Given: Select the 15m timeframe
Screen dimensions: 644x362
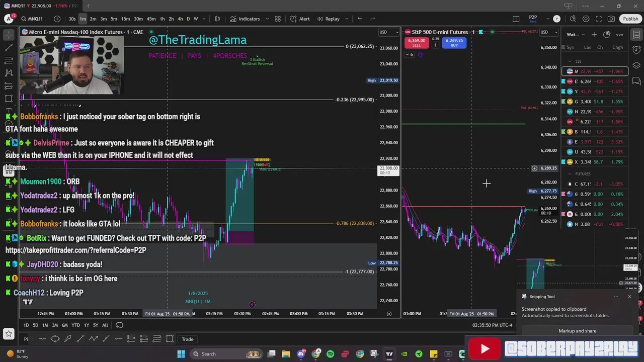Looking at the screenshot, I should [125, 19].
